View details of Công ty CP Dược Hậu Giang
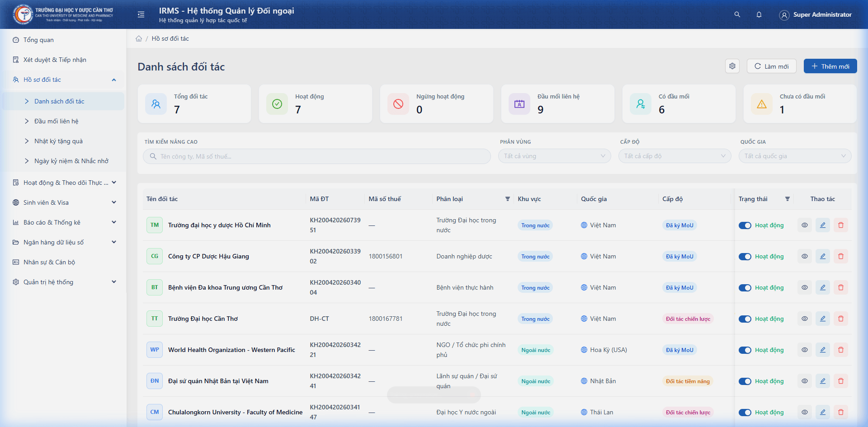The height and width of the screenshot is (427, 868). click(x=805, y=256)
